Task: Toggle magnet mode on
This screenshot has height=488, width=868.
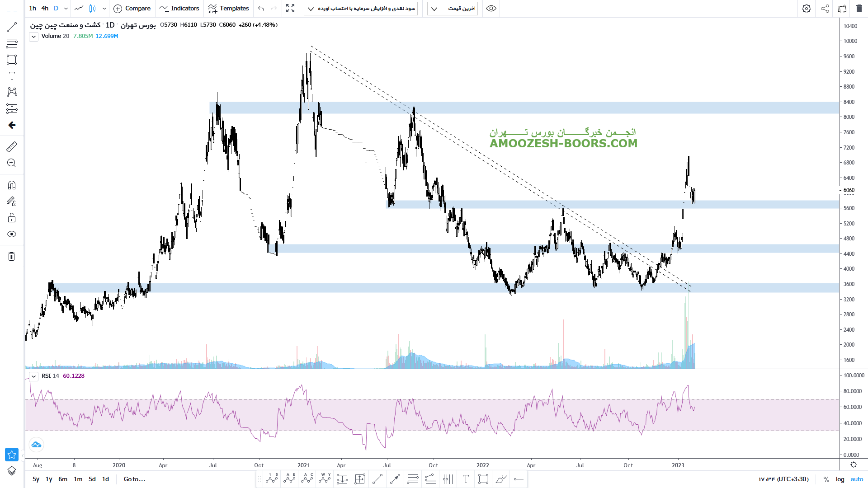Action: [x=12, y=185]
